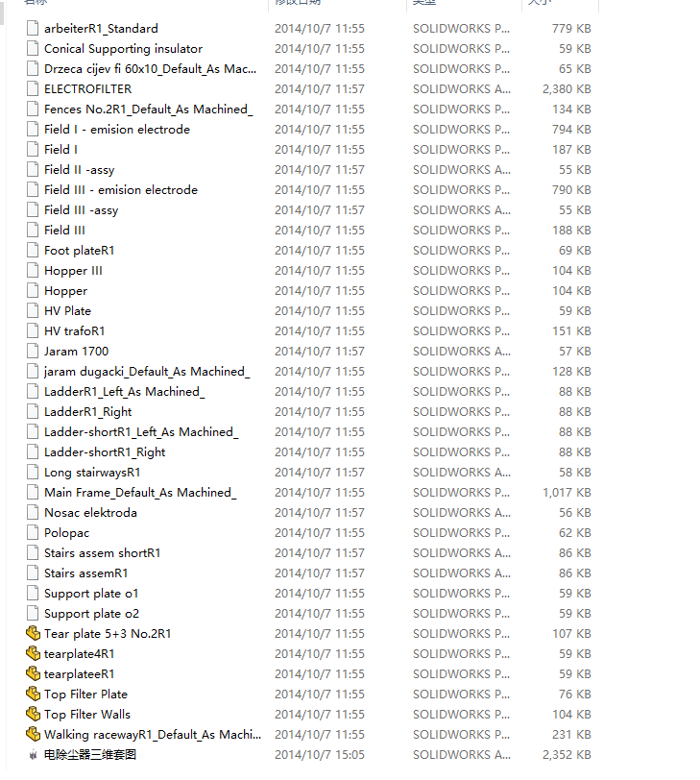Click the 779 KB size of arbeiterR1_Standard

pyautogui.click(x=571, y=29)
